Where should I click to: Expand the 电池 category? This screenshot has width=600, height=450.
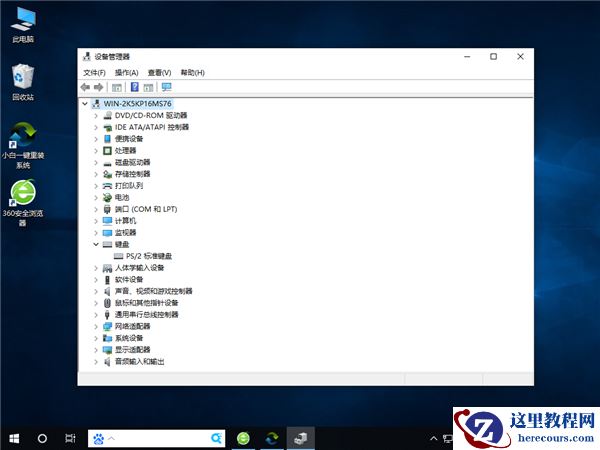click(x=96, y=197)
